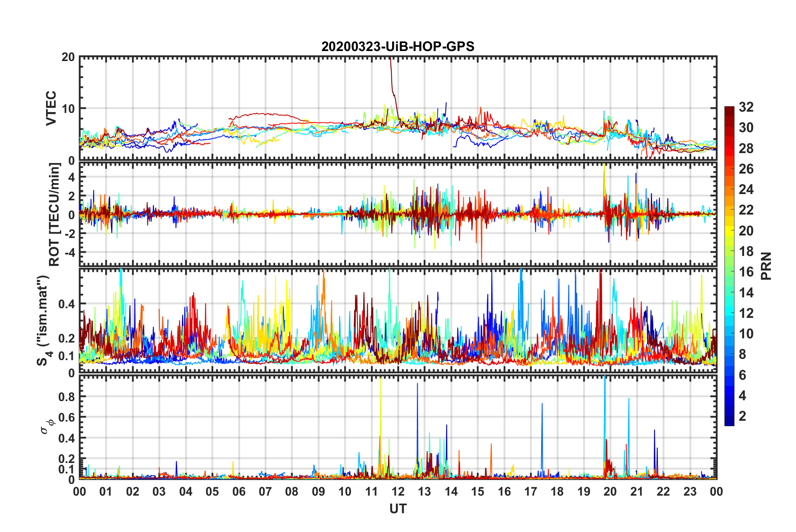Click the 11 tick on the UT axis
This screenshot has width=796, height=532.
(x=372, y=491)
